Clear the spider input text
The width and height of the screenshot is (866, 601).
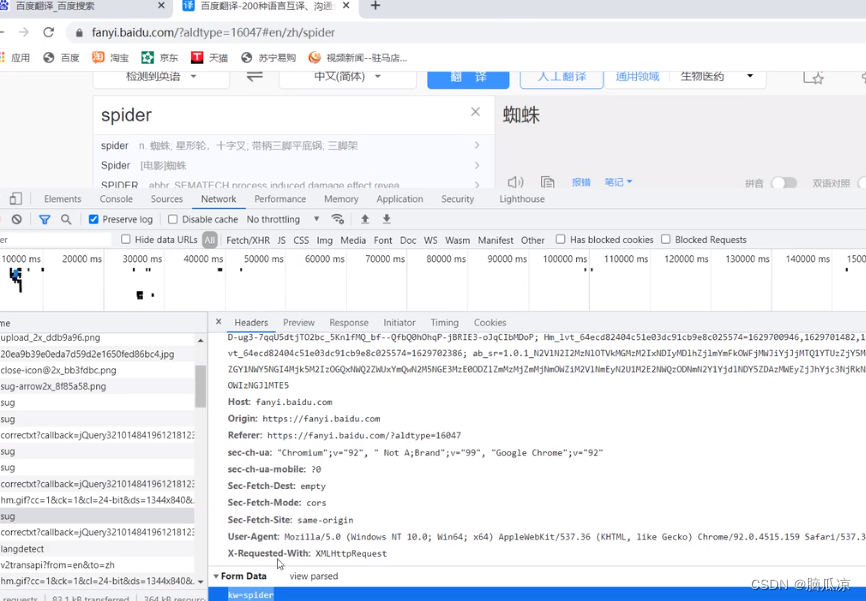(x=475, y=112)
